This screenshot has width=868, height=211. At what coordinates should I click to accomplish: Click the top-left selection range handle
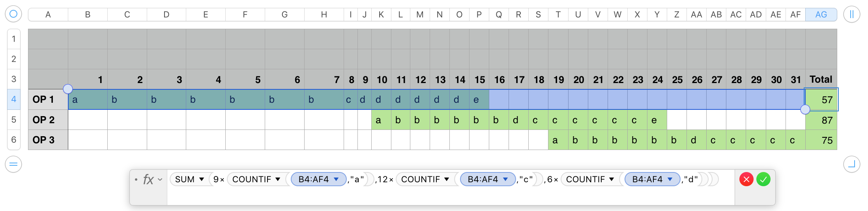68,89
